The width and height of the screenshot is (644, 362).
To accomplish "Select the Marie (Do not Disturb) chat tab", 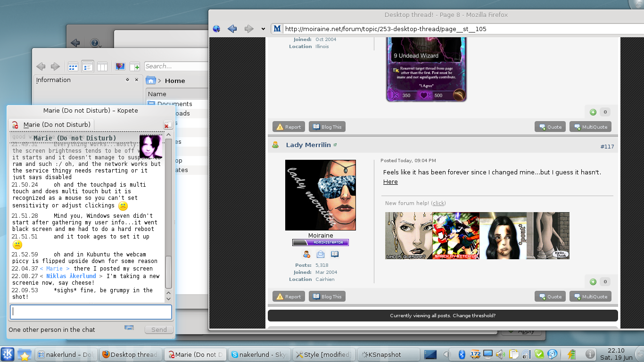I will [x=51, y=125].
